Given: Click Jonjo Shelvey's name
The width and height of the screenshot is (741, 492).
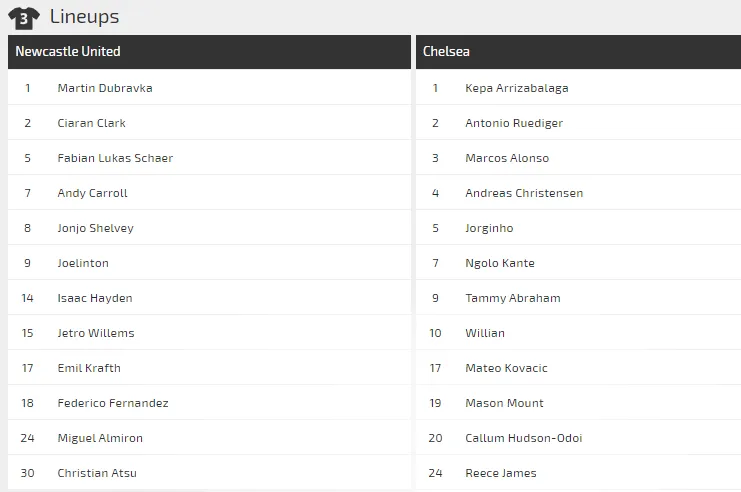Looking at the screenshot, I should coord(96,228).
